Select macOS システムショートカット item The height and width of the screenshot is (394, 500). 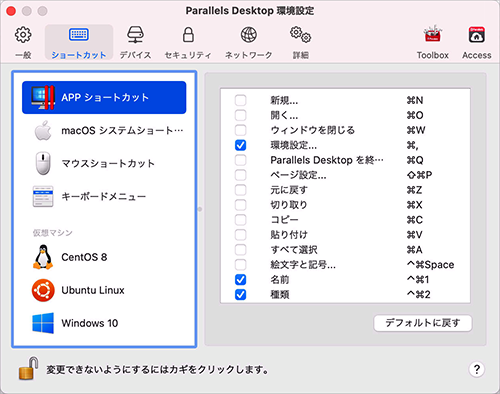(104, 130)
